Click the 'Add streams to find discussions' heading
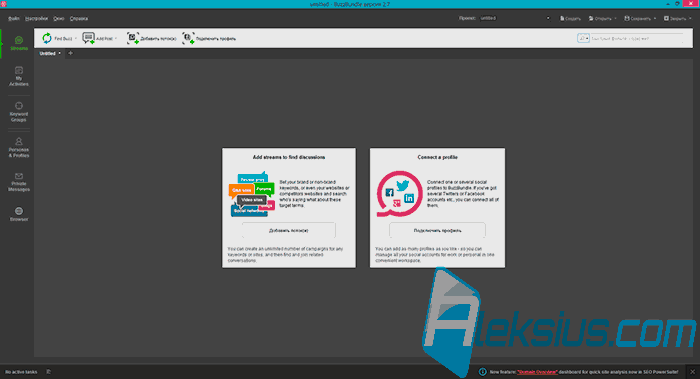This screenshot has height=379, width=700. pyautogui.click(x=289, y=157)
